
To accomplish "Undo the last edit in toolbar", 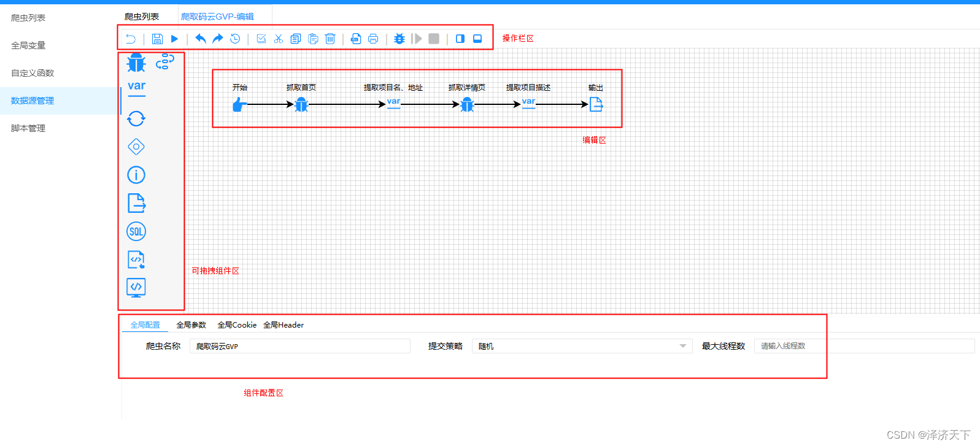I will click(x=201, y=39).
